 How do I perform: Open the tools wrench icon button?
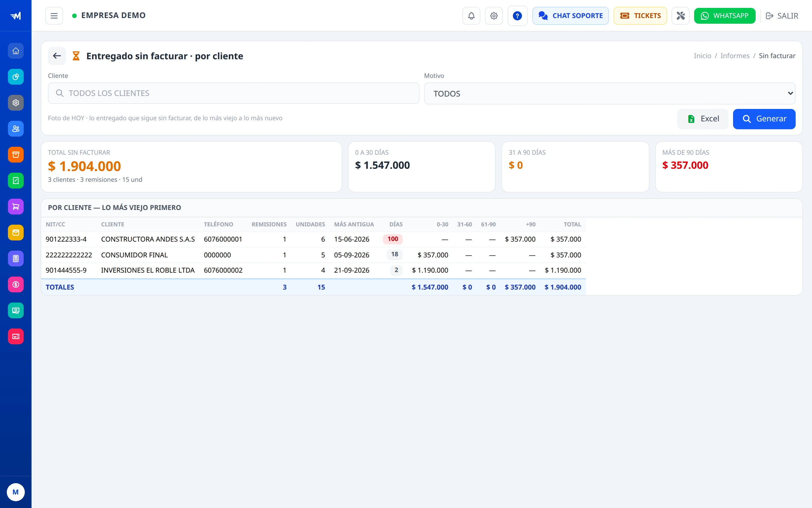pos(680,16)
